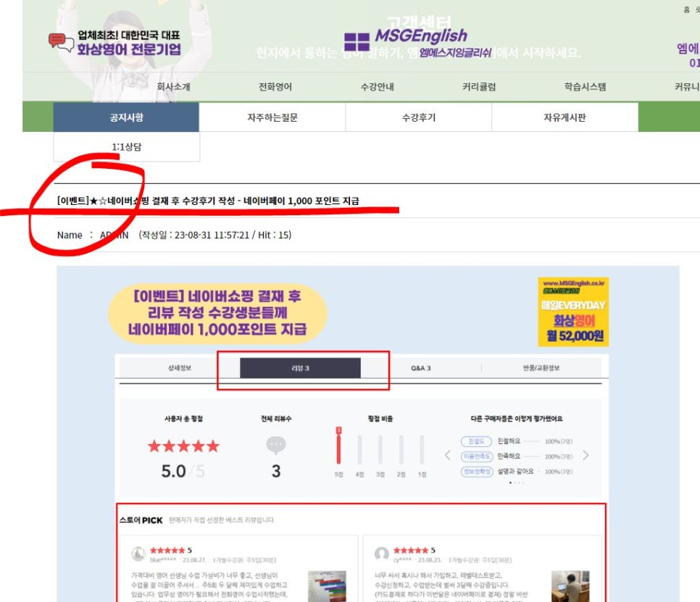Select the 수강후기 tab

(419, 117)
